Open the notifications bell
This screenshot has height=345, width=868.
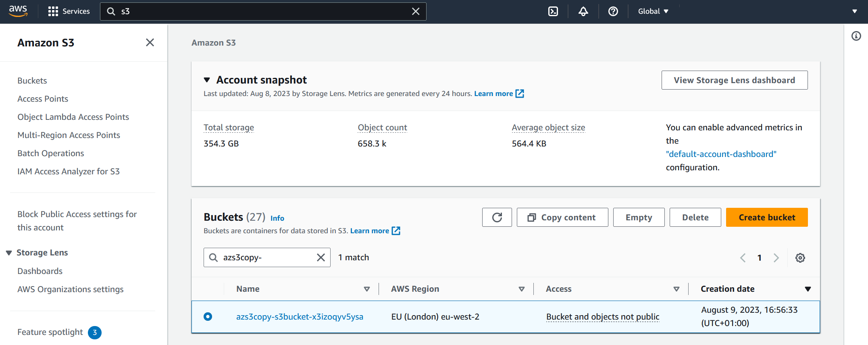pos(583,11)
